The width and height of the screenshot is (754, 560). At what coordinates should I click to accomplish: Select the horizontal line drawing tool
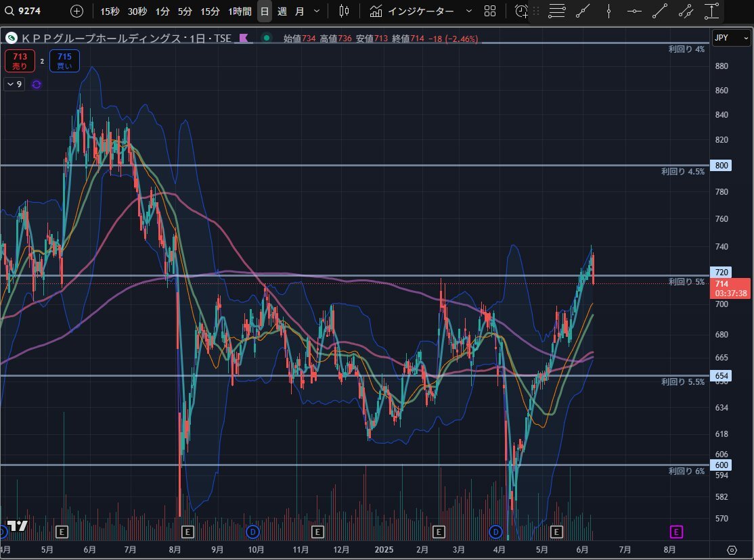click(x=634, y=11)
